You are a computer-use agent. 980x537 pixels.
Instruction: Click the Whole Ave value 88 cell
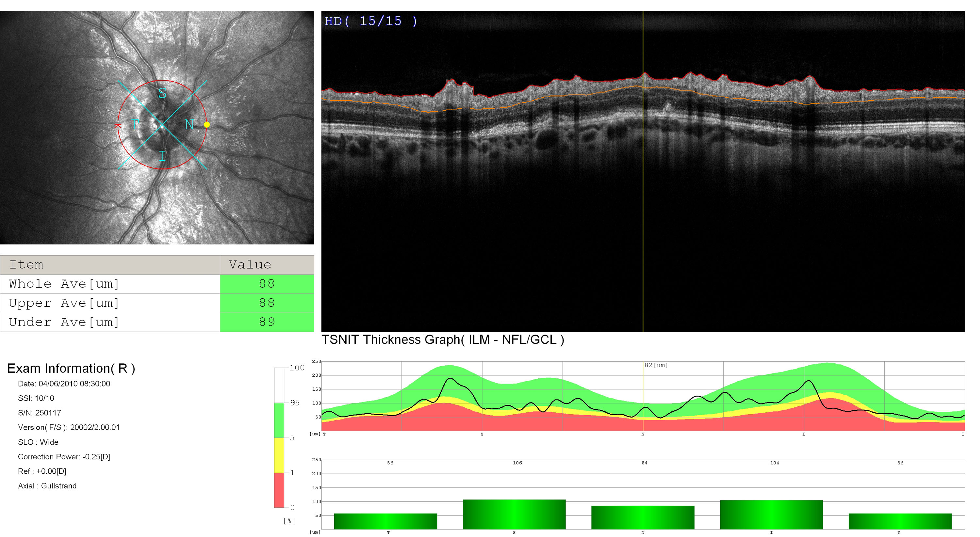[x=267, y=284]
